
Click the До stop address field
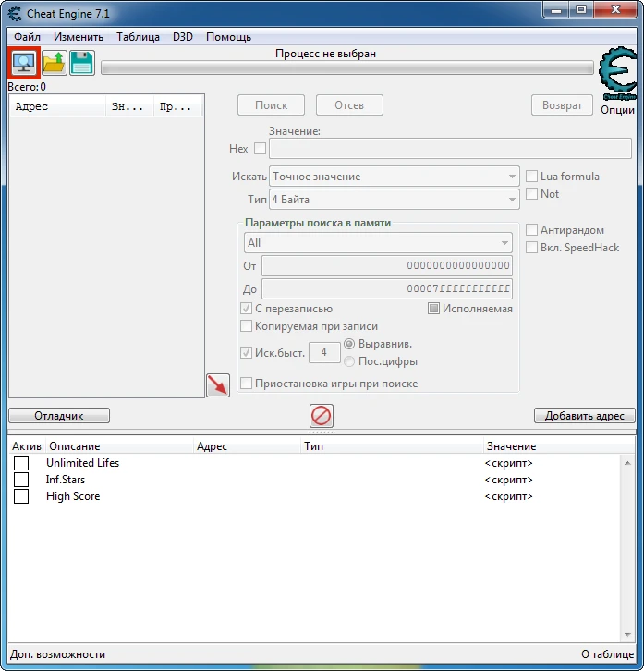[x=387, y=288]
